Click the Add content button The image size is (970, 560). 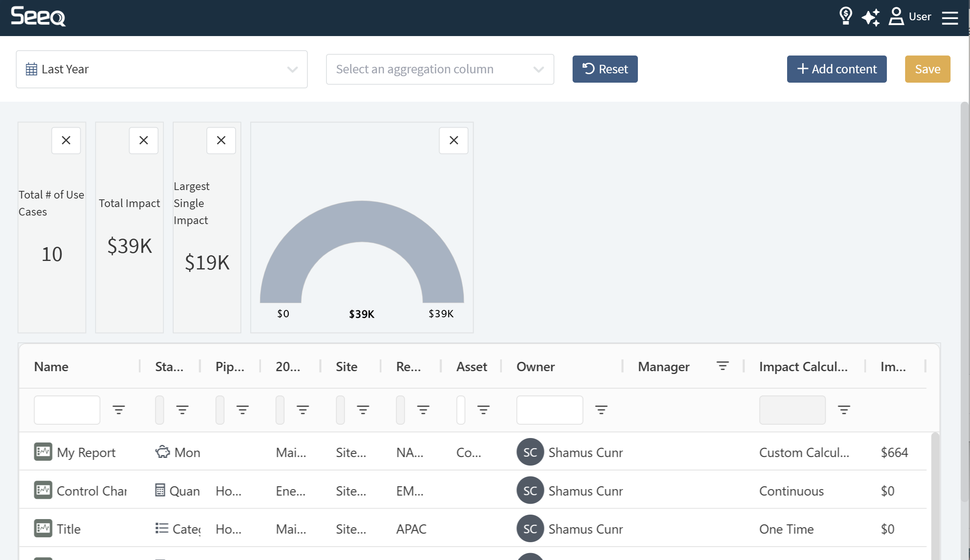pyautogui.click(x=837, y=69)
